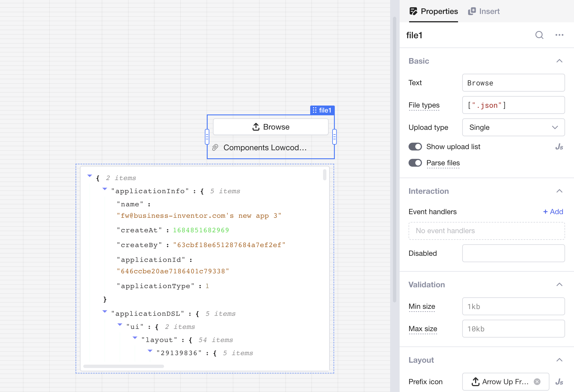Image resolution: width=574 pixels, height=392 pixels.
Task: Select the Properties tab
Action: (x=434, y=11)
